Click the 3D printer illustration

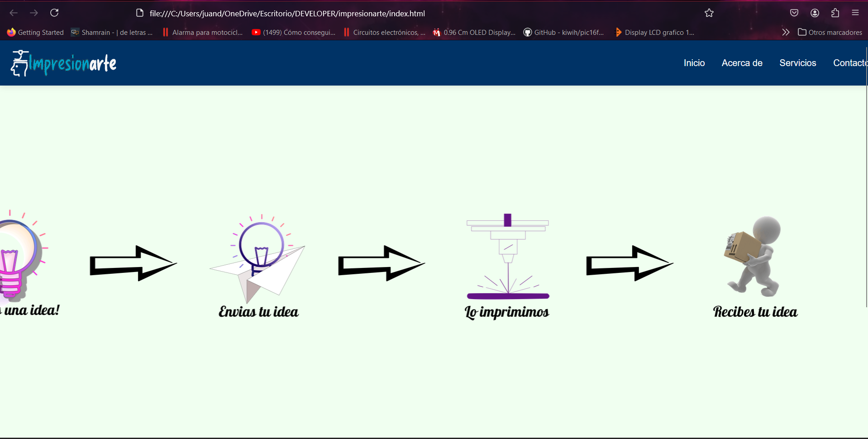coord(508,256)
